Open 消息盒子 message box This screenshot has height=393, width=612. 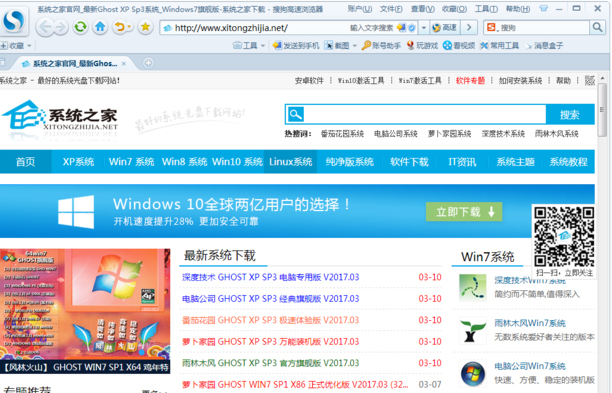(544, 46)
